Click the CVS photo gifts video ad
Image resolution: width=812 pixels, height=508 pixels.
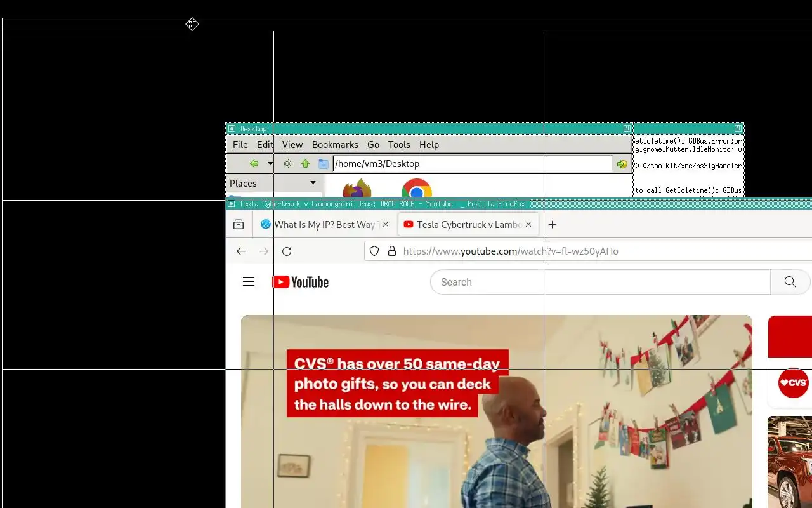497,411
